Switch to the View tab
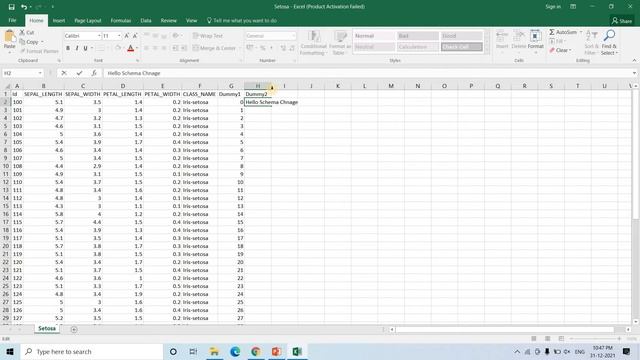The image size is (640, 360). 191,20
